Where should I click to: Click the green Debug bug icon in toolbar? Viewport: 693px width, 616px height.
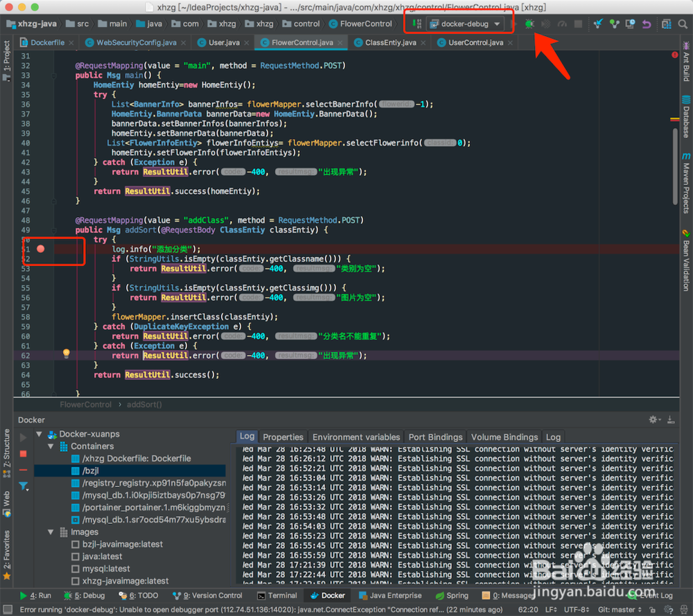tap(529, 24)
